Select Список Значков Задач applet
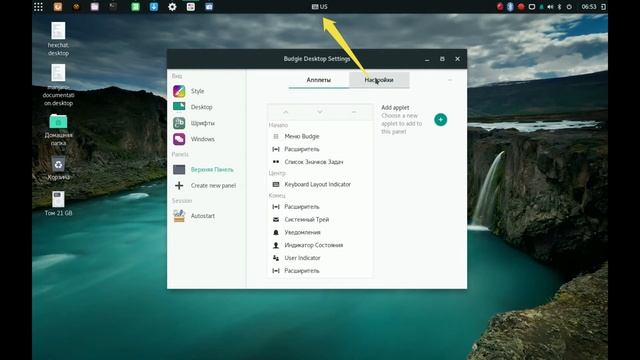Screen dimensions: 640x360 (x=320, y=162)
